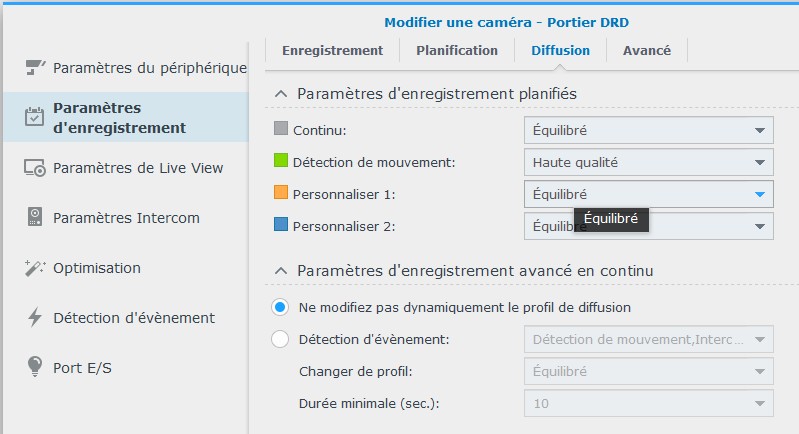Click the camera icon for Paramètres du périphérique
The image size is (799, 434).
(x=35, y=67)
